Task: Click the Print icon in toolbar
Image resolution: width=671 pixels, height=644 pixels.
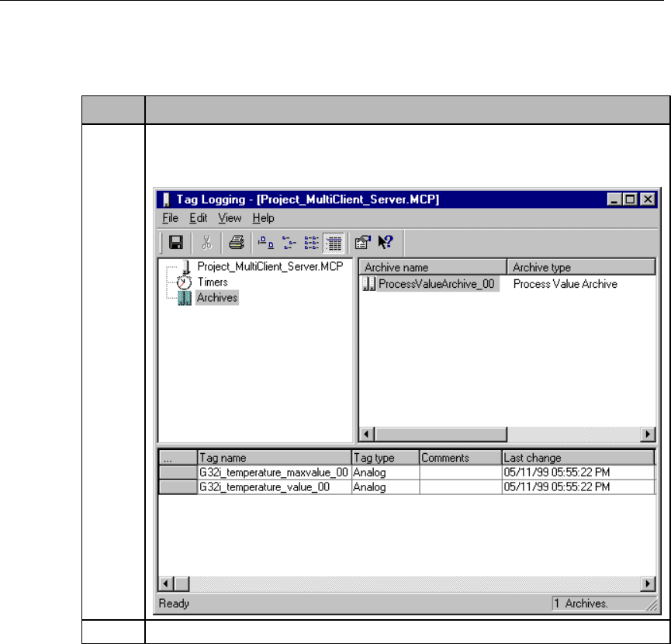Action: pos(236,243)
